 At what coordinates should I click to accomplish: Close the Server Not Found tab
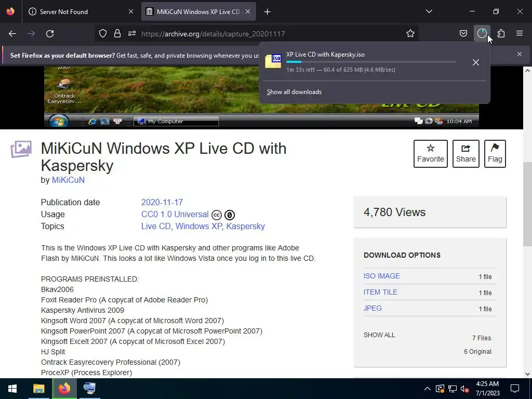click(x=131, y=12)
